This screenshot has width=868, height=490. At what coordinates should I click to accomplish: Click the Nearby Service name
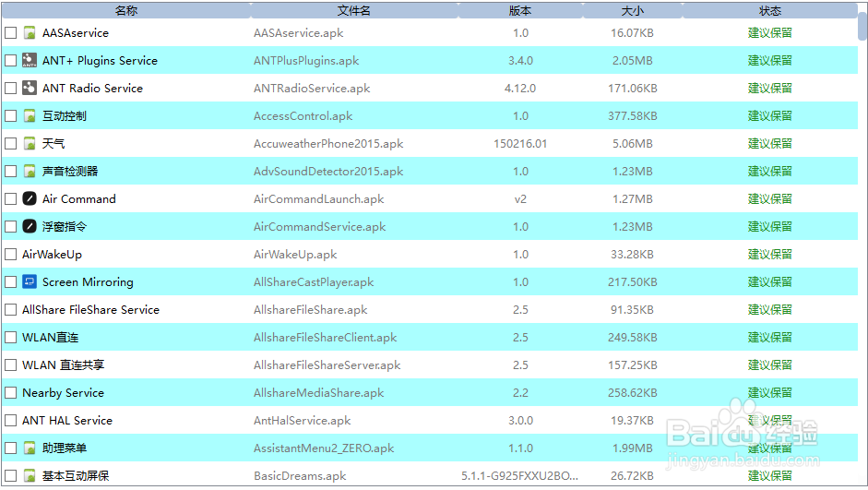[x=63, y=392]
